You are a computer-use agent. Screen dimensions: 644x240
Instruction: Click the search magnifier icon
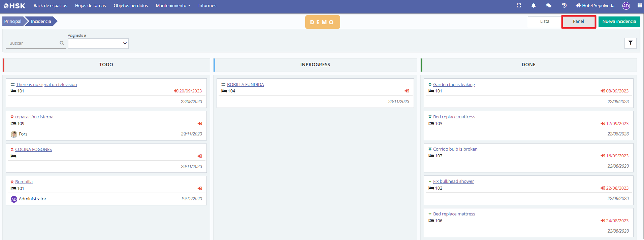click(62, 43)
